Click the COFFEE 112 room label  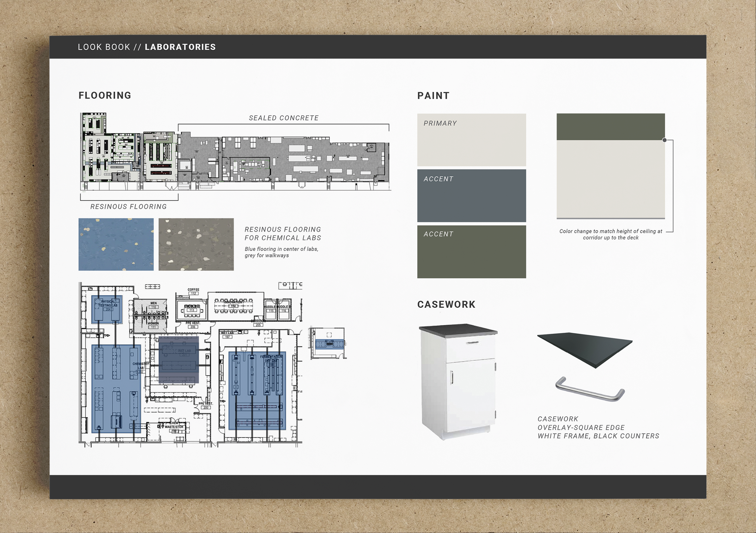click(x=193, y=291)
